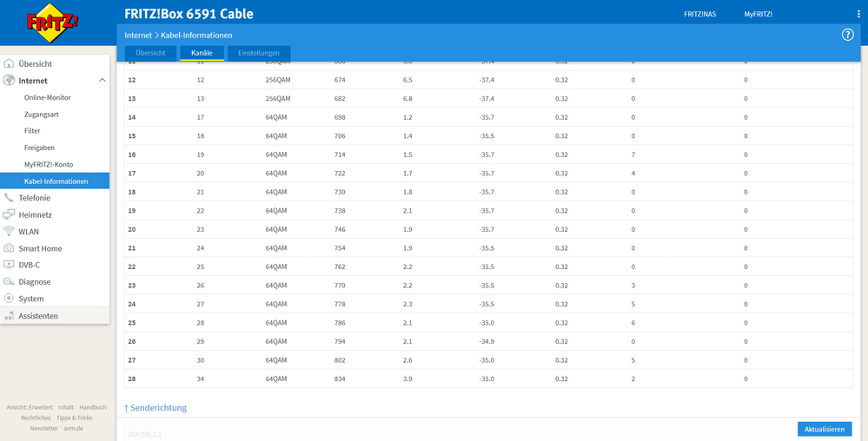Click frequency 754 in row 21
868x441 pixels.
tap(340, 248)
